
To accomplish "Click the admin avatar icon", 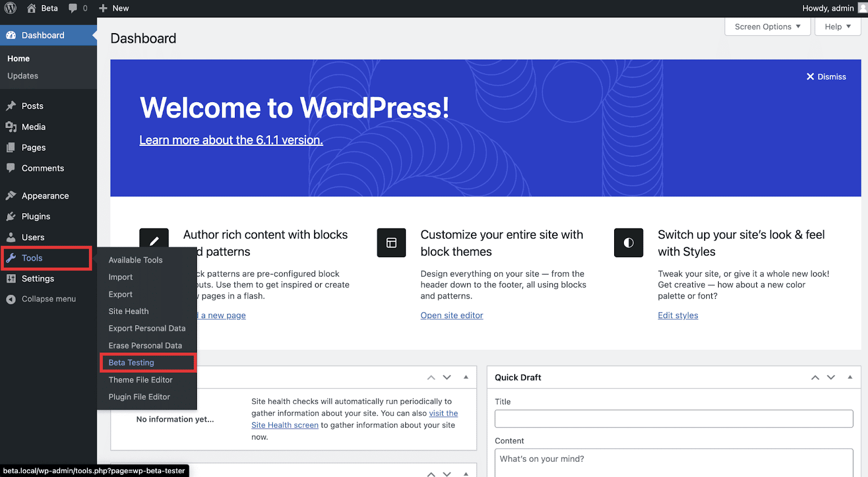I will click(863, 8).
